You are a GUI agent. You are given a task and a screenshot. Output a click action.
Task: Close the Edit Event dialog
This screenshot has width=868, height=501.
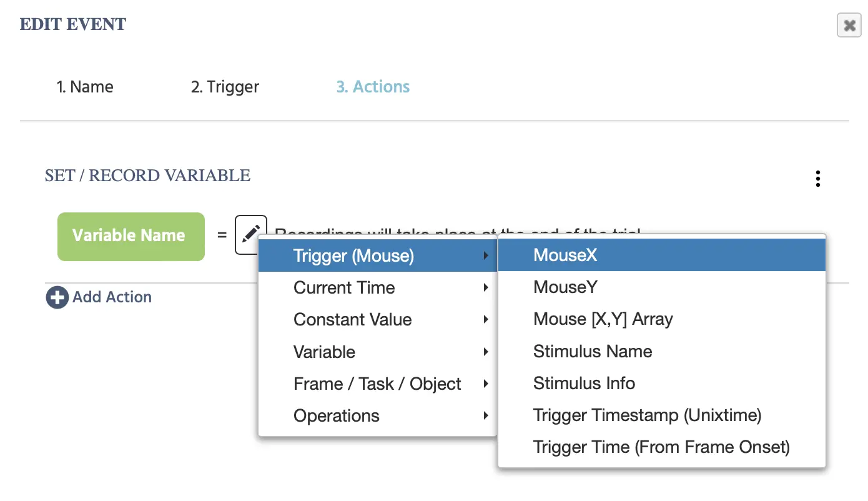click(x=849, y=26)
